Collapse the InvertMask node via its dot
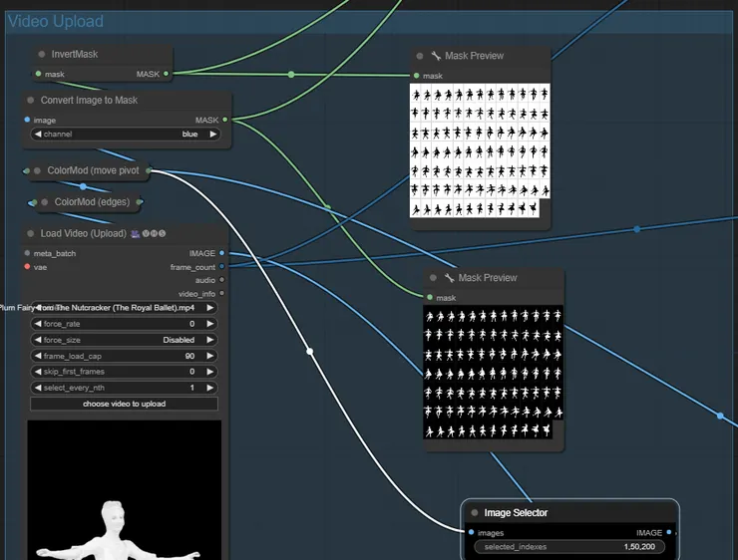The height and width of the screenshot is (560, 738). (41, 55)
